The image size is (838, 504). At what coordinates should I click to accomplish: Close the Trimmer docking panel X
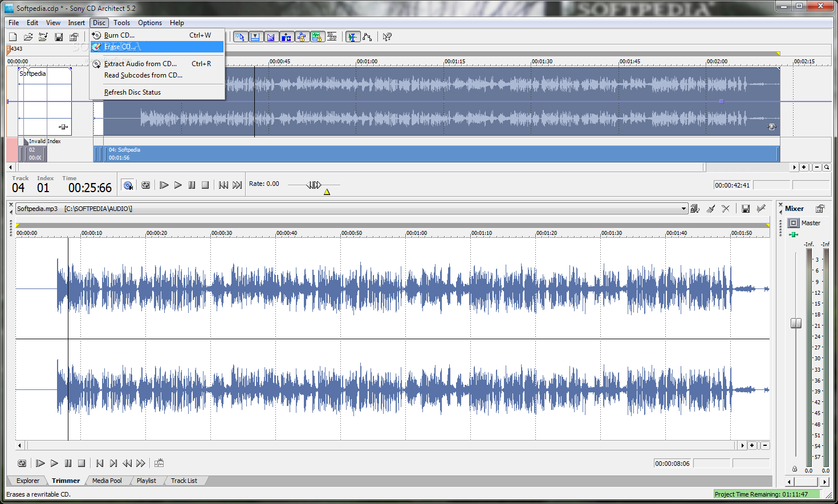coord(11,204)
